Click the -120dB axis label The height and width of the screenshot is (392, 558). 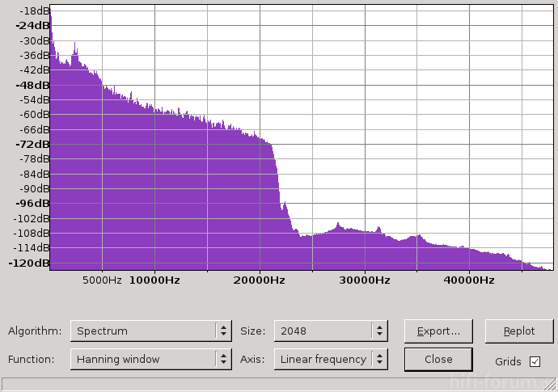coord(29,263)
